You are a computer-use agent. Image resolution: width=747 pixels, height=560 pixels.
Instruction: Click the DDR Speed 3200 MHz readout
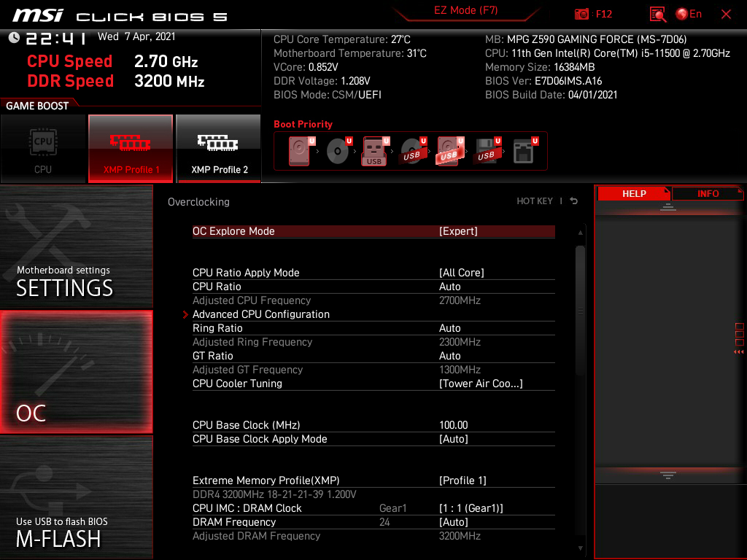[x=116, y=81]
